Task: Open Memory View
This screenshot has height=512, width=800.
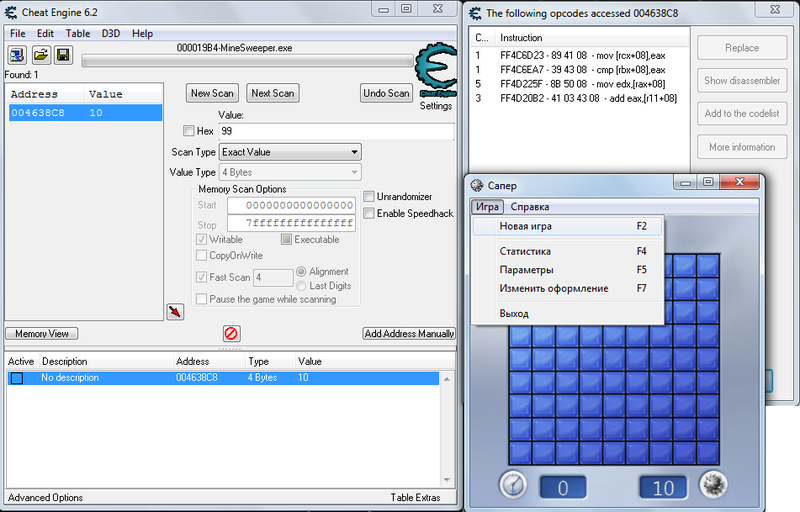Action: tap(42, 334)
